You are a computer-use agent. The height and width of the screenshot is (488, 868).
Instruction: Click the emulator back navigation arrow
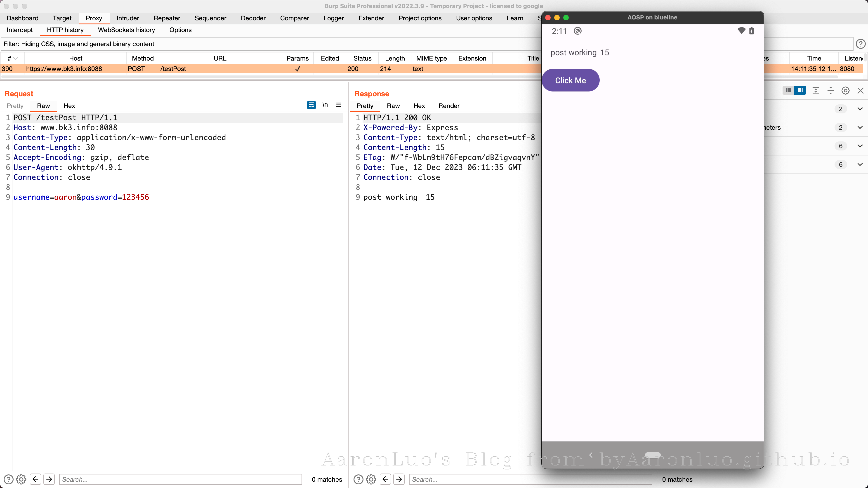[591, 455]
